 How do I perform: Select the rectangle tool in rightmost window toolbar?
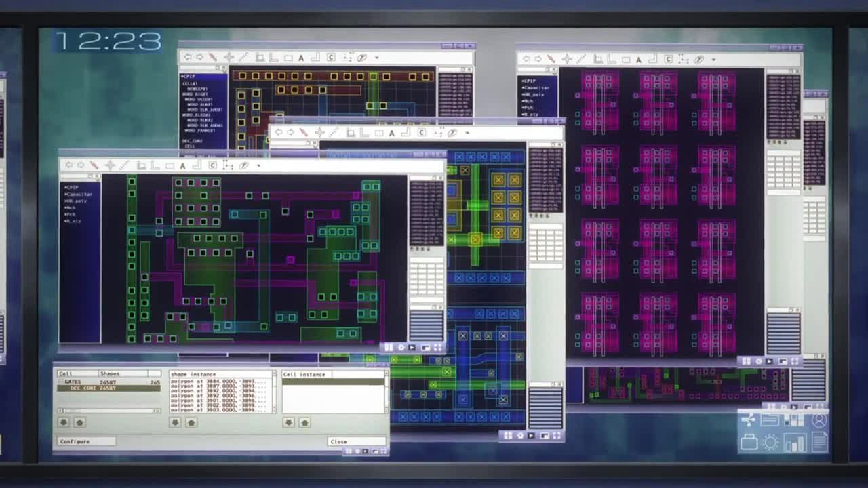[625, 60]
